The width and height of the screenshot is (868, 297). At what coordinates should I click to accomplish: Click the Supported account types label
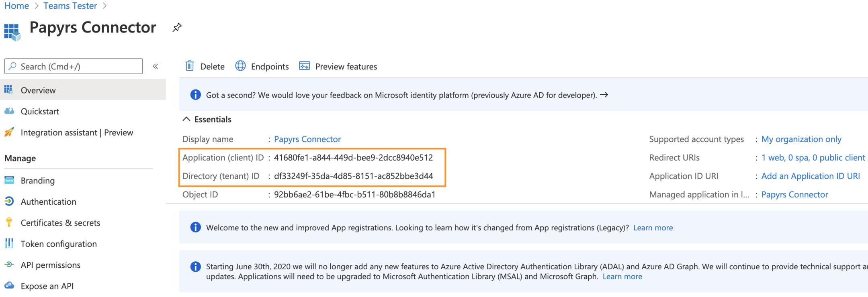click(x=696, y=139)
